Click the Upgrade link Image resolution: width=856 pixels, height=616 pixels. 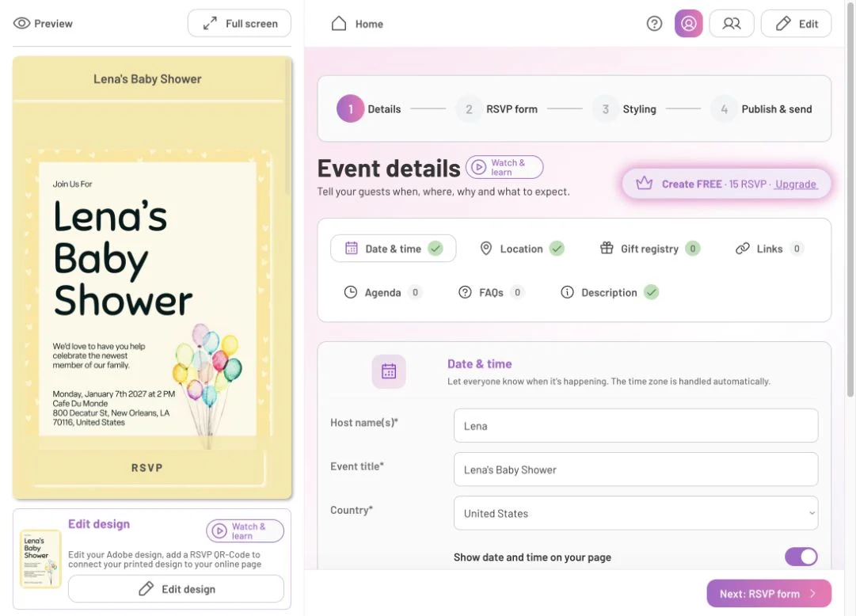point(795,184)
